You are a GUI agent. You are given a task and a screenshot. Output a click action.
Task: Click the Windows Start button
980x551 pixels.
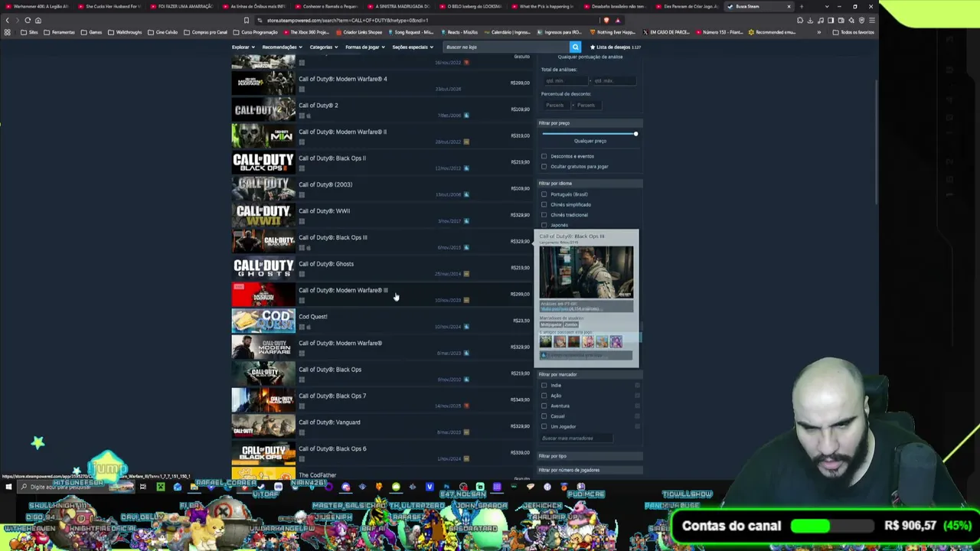tap(8, 487)
